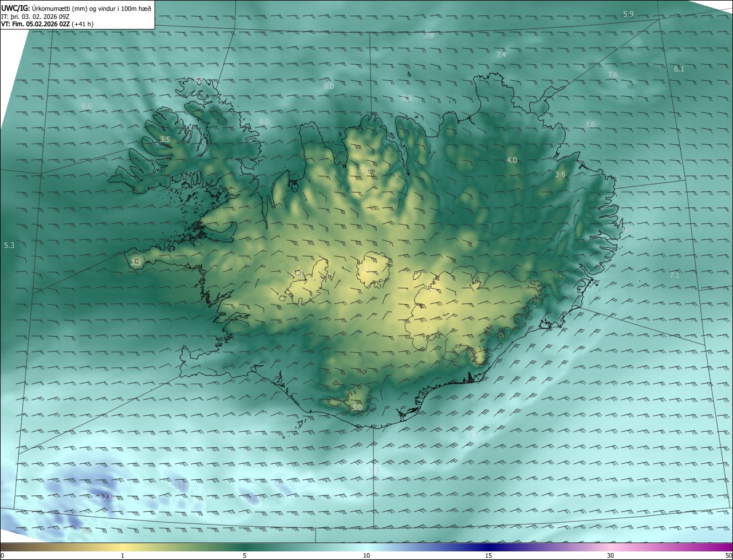Click the 10 tick on the color scale
Viewport: 733px width, 560px height.
pos(366,555)
